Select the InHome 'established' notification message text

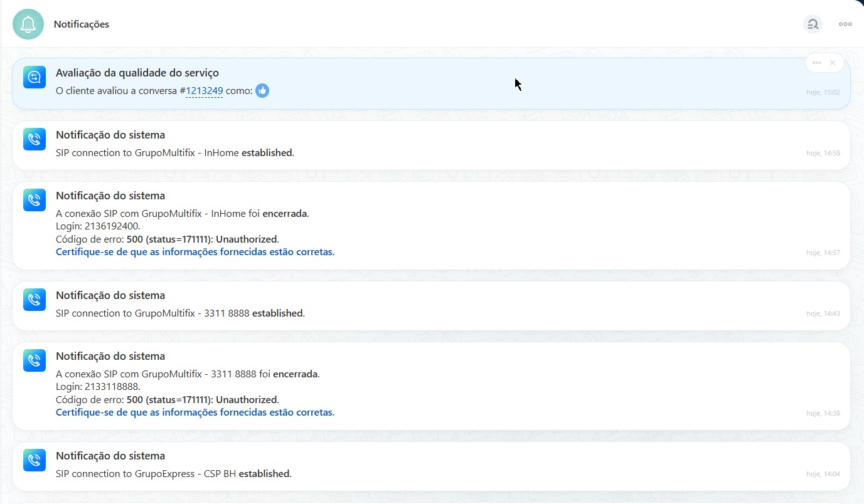(174, 153)
